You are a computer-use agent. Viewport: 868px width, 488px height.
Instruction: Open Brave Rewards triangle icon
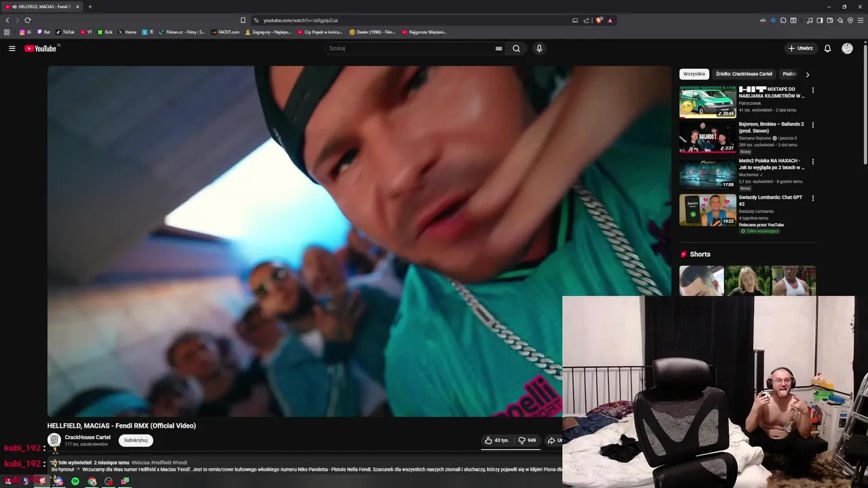pos(610,20)
